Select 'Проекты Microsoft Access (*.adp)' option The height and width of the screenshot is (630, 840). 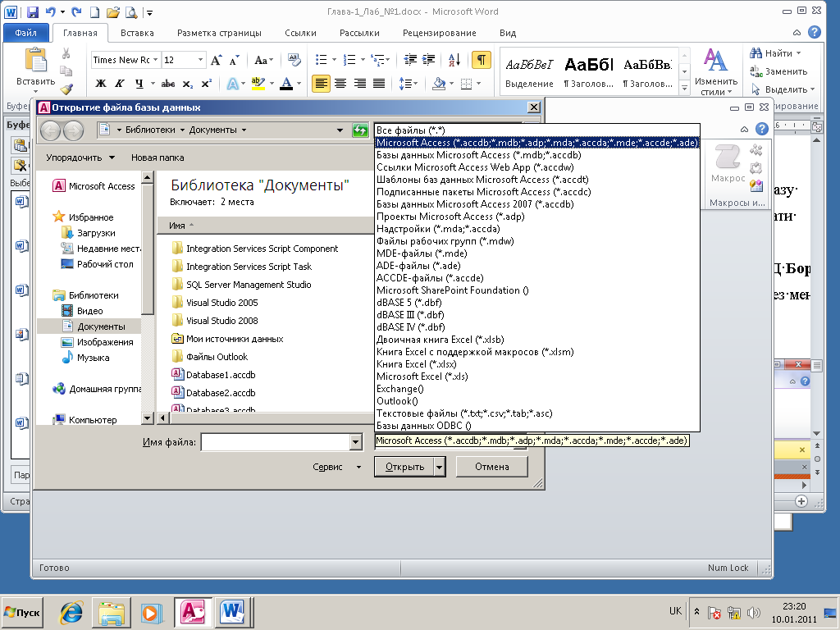[x=536, y=217]
